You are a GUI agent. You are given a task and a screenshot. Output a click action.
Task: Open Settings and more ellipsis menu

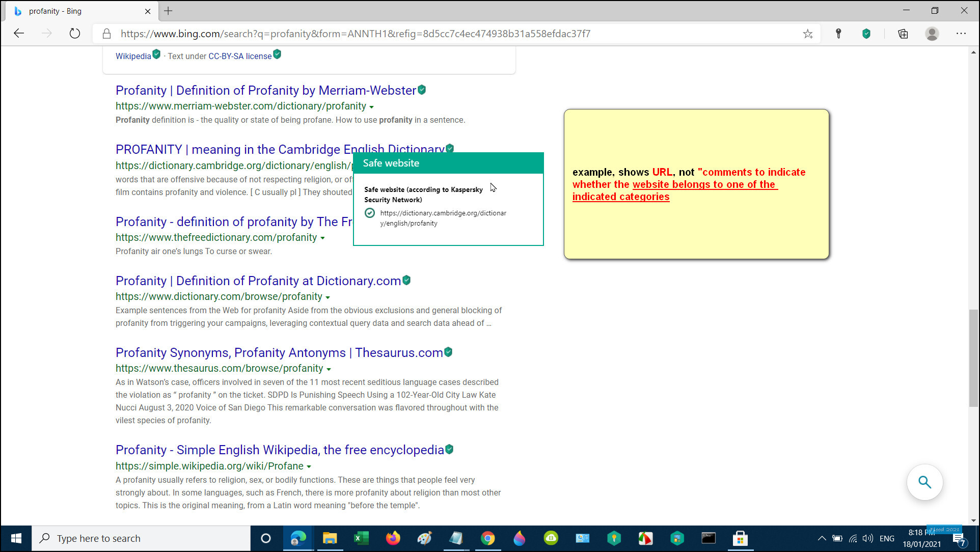(961, 34)
